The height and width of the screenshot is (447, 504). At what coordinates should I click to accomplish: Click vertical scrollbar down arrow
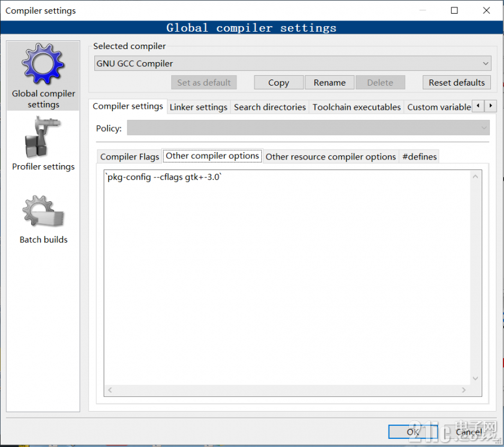[475, 379]
